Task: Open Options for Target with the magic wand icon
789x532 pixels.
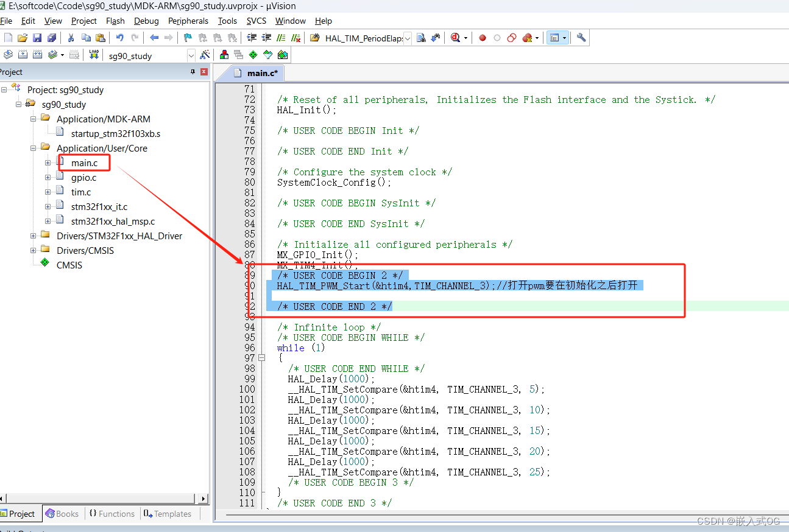Action: (205, 55)
